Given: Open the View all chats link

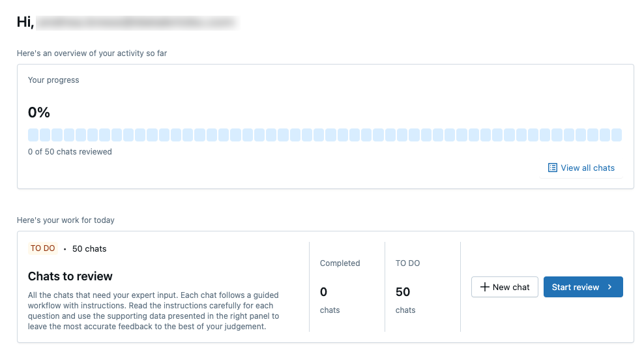Looking at the screenshot, I should [x=587, y=168].
